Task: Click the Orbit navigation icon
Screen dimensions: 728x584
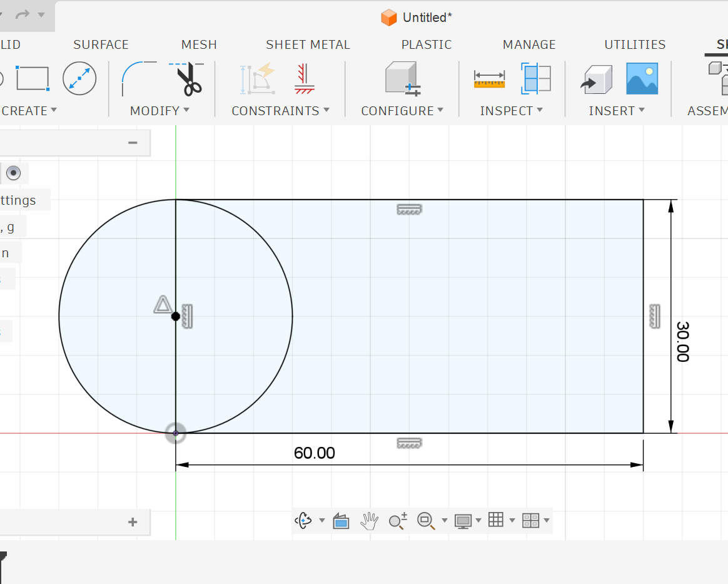Action: [x=303, y=520]
